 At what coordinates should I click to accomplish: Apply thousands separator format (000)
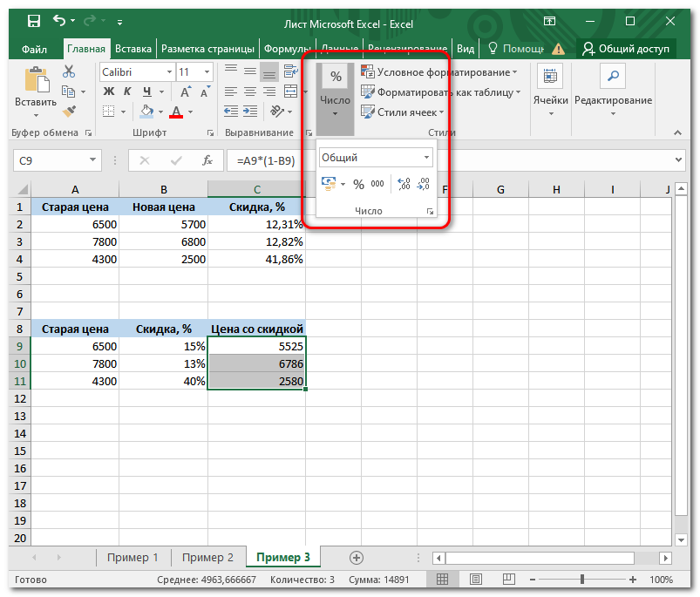(x=377, y=184)
